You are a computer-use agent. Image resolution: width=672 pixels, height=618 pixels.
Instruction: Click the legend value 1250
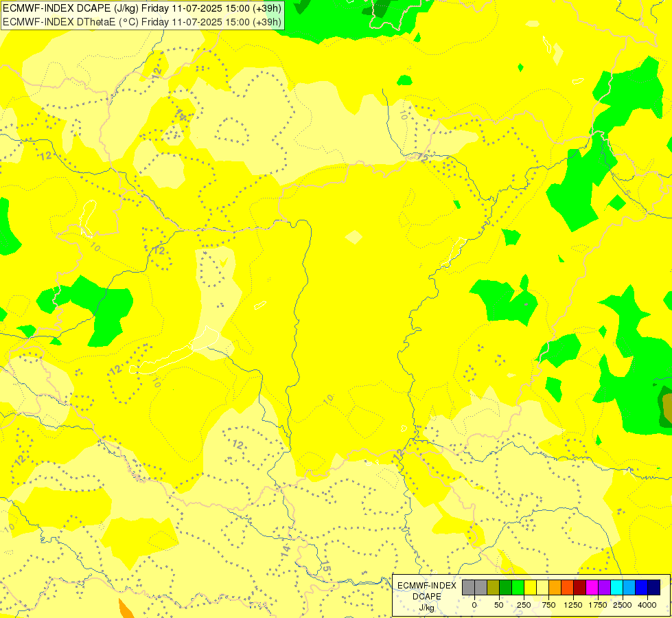tap(573, 605)
